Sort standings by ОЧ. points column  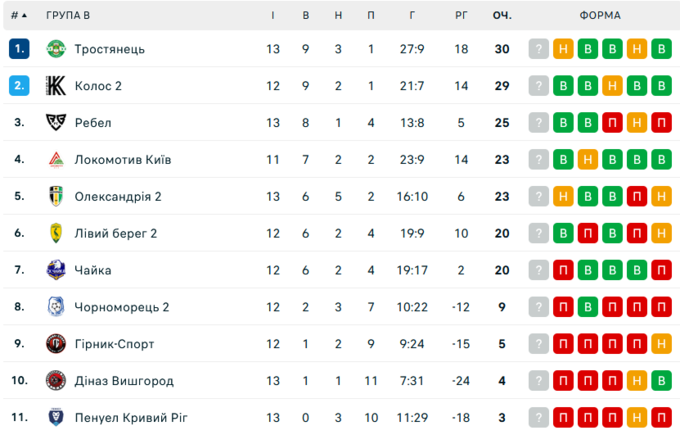pyautogui.click(x=502, y=16)
